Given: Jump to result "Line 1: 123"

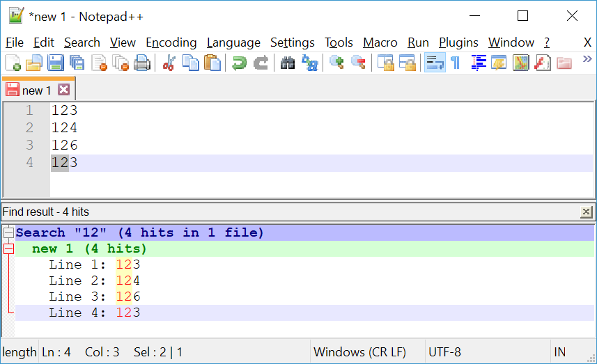Looking at the screenshot, I should click(304, 264).
